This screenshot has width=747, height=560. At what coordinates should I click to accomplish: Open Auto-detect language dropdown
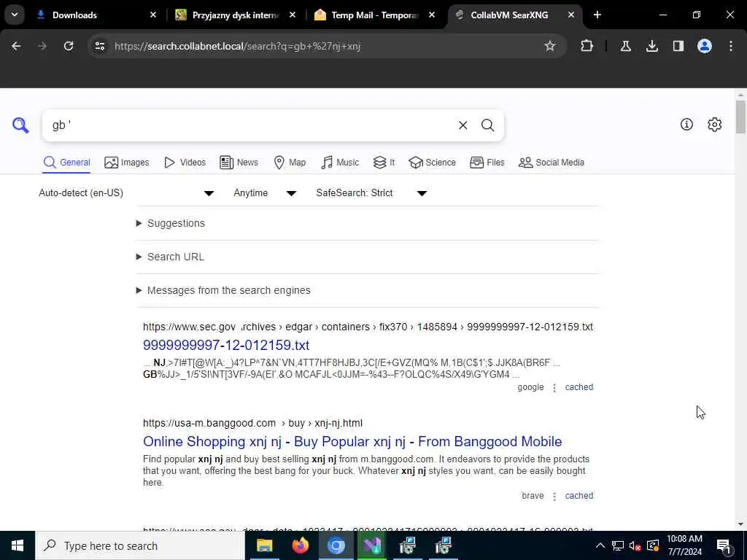point(127,192)
